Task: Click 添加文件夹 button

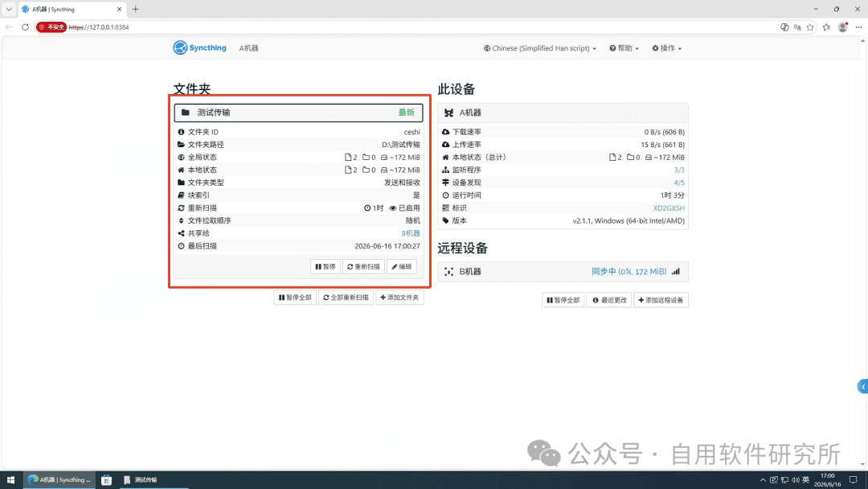Action: pyautogui.click(x=399, y=298)
